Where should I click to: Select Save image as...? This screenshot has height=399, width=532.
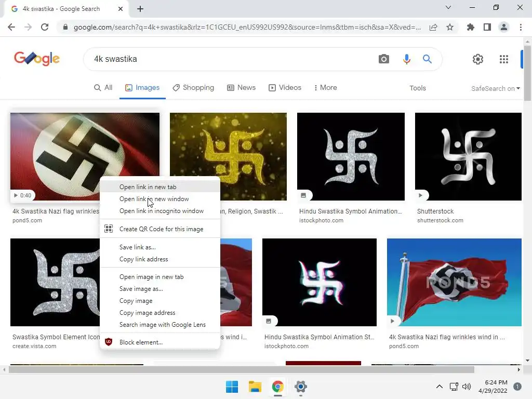pos(160,289)
